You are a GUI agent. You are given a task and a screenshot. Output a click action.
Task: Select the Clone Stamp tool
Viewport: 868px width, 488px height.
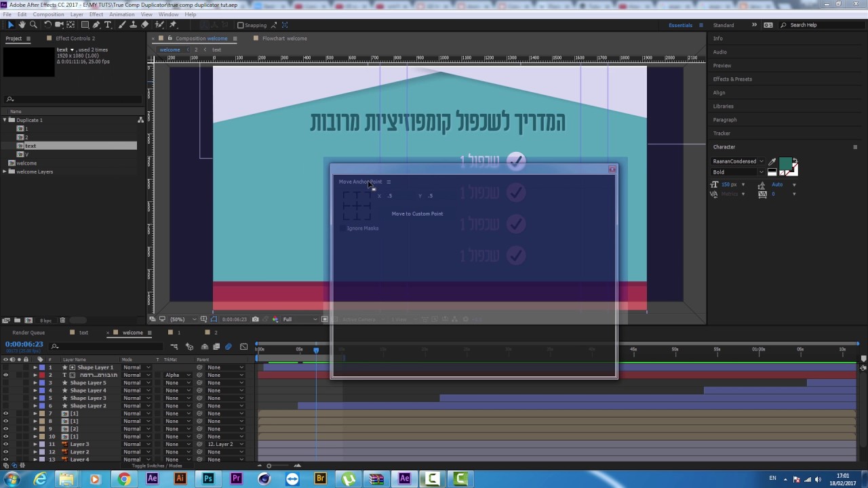[x=133, y=24]
